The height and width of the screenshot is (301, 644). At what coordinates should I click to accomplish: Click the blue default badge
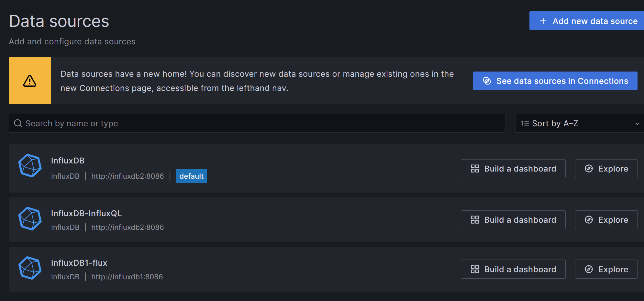pos(191,176)
